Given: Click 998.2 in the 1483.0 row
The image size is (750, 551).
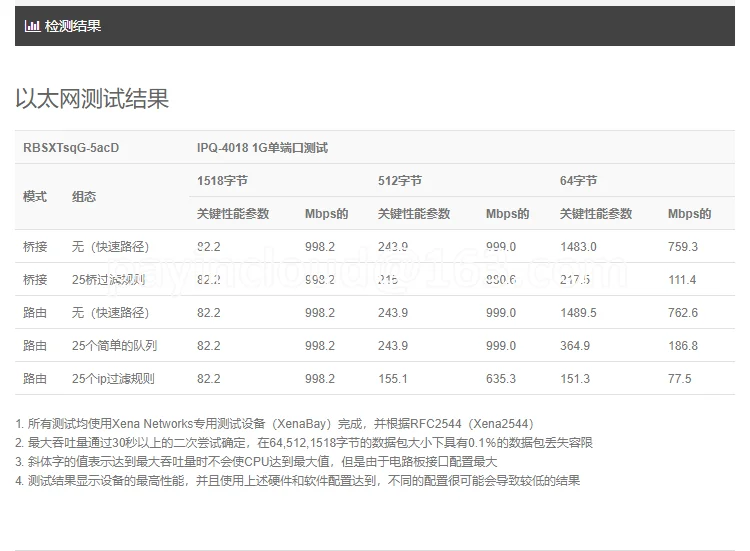Looking at the screenshot, I should (x=320, y=247).
